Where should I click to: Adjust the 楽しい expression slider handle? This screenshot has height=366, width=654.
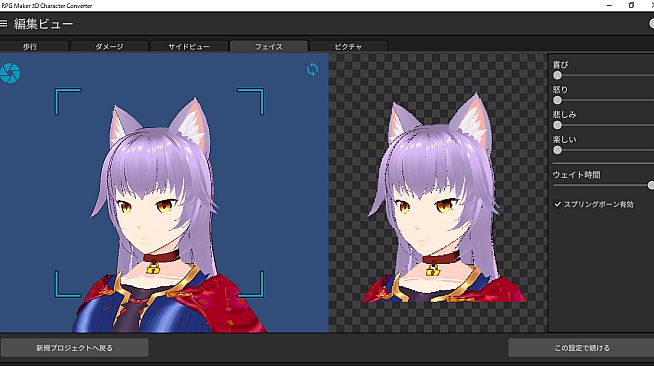click(x=557, y=150)
